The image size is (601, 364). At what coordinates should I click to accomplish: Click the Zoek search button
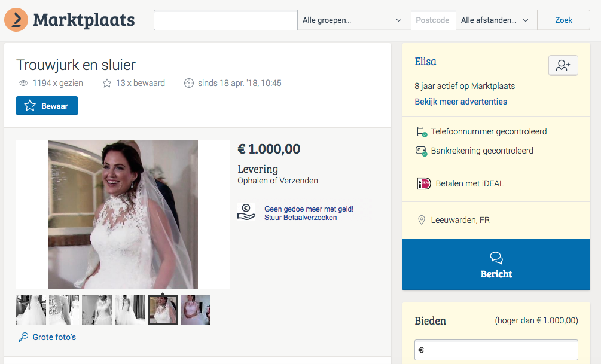[563, 20]
